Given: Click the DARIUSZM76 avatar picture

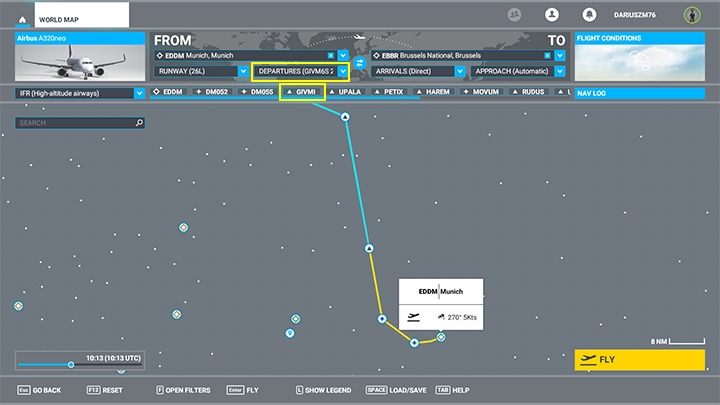Looking at the screenshot, I should coord(691,15).
